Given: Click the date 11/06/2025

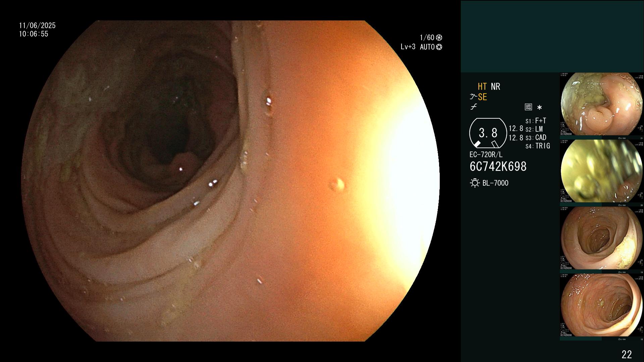Looking at the screenshot, I should pyautogui.click(x=37, y=25).
